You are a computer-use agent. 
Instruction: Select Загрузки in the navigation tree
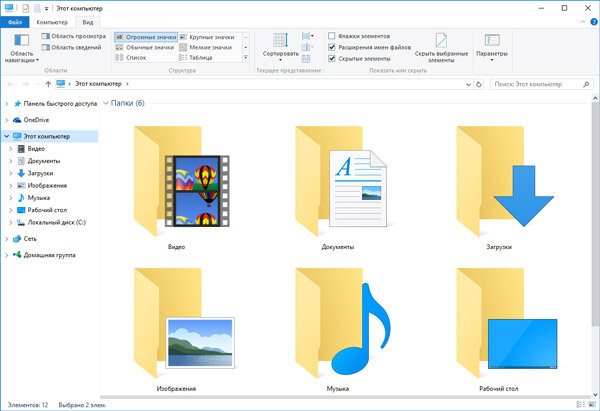click(x=40, y=173)
